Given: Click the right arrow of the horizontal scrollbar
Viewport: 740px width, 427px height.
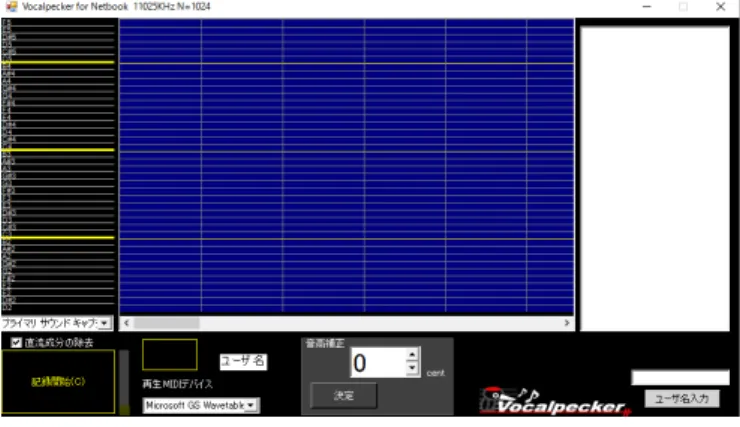Looking at the screenshot, I should (567, 323).
